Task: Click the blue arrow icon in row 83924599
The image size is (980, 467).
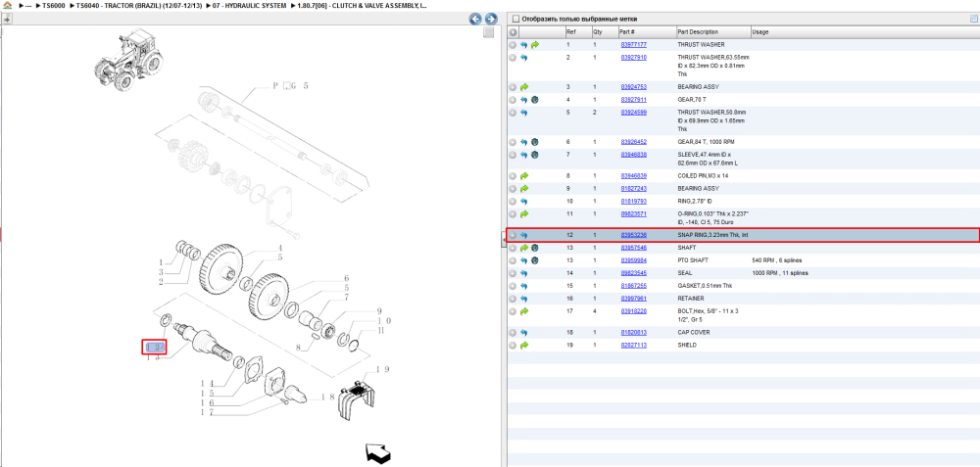Action: pos(523,113)
